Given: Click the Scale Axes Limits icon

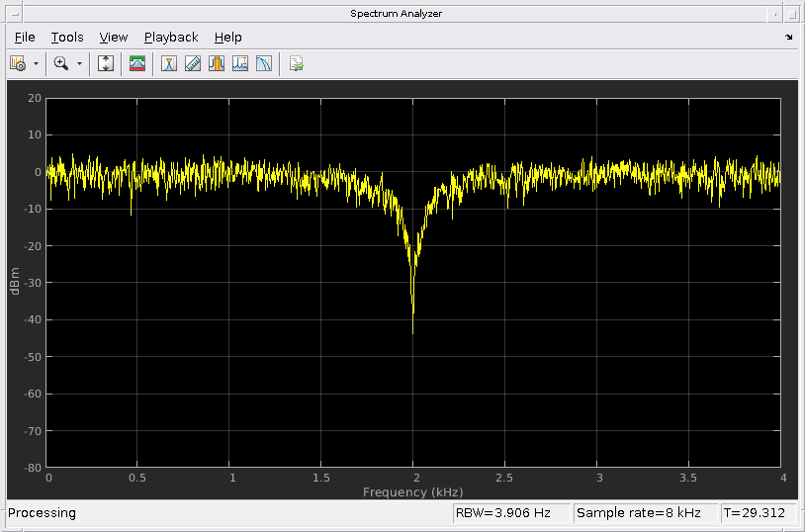Looking at the screenshot, I should click(107, 63).
